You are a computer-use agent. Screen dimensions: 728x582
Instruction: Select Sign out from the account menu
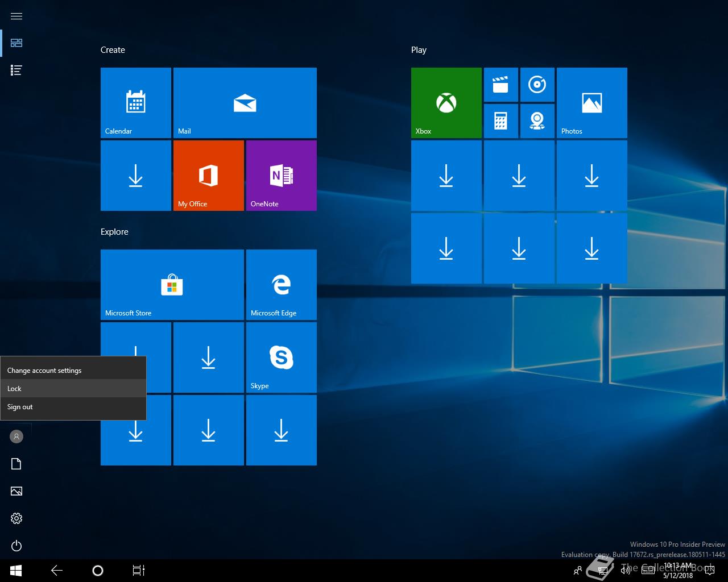[73, 406]
